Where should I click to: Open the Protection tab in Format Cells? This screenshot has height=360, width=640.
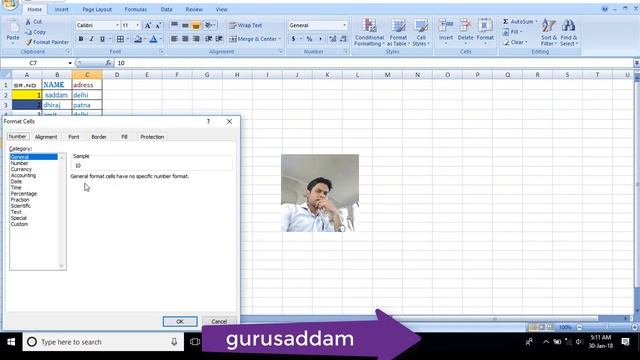click(x=152, y=137)
